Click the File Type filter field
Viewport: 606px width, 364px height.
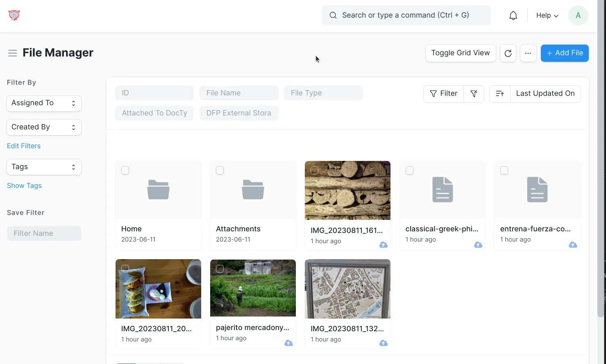tap(323, 93)
